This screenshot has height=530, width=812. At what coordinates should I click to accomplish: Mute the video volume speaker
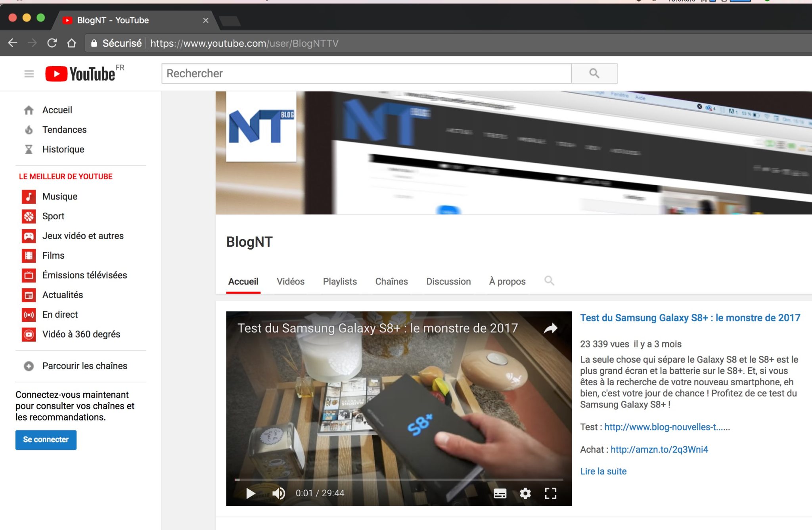coord(278,493)
